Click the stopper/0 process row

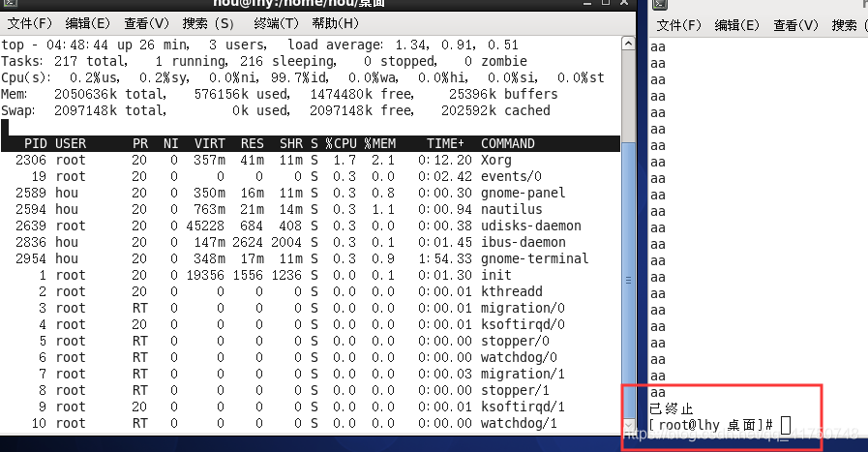310,342
